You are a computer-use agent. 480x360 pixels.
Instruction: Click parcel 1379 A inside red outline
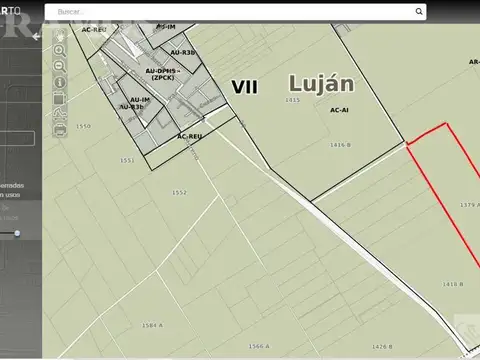click(x=470, y=205)
